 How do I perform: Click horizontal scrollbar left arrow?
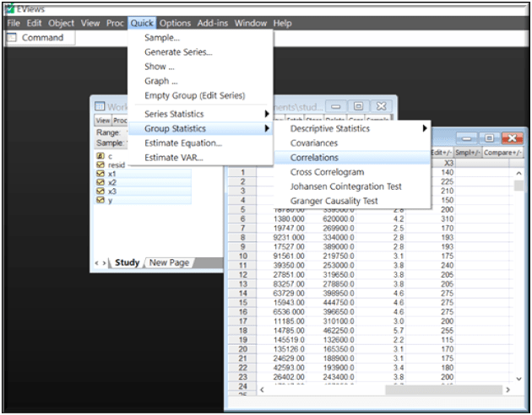[x=262, y=391]
